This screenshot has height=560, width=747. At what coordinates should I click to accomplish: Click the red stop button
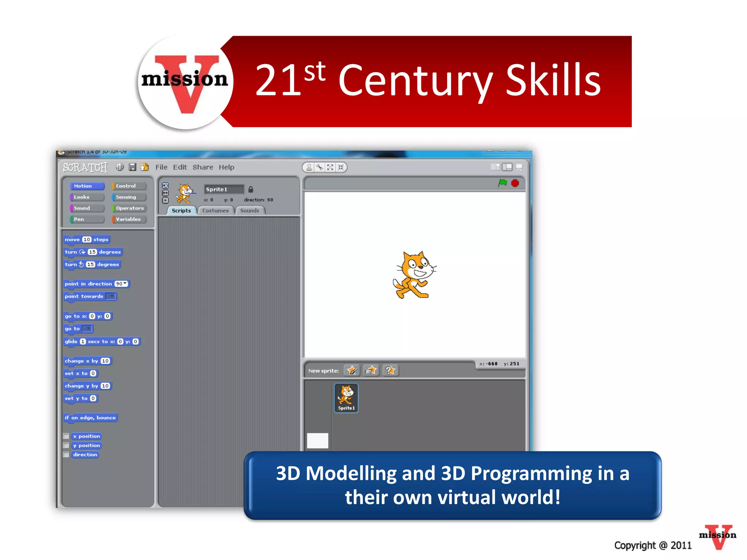coord(515,183)
